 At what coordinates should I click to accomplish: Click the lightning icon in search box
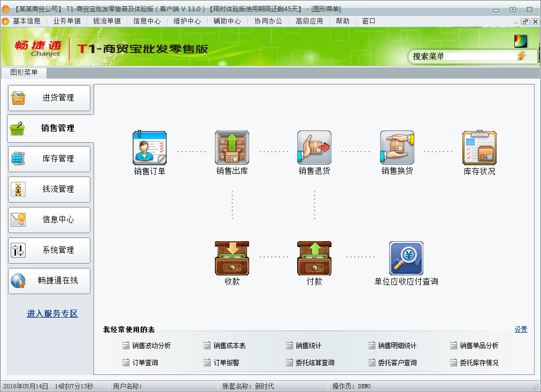click(522, 56)
